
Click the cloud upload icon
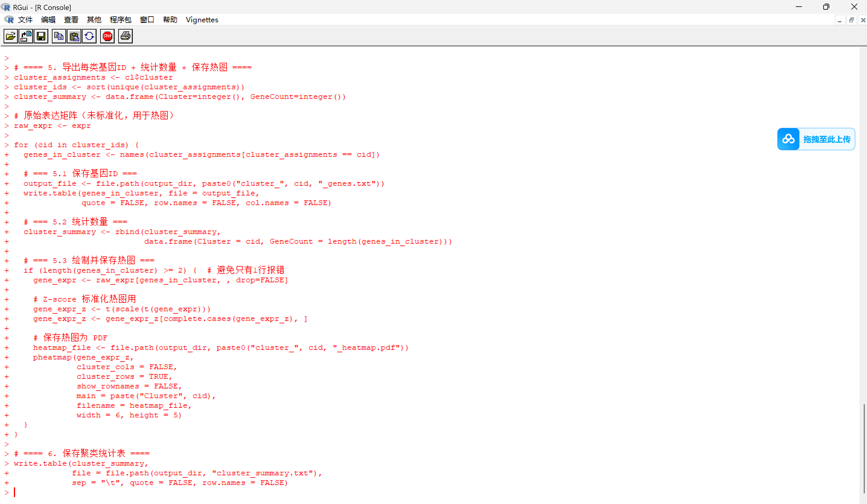(x=788, y=139)
